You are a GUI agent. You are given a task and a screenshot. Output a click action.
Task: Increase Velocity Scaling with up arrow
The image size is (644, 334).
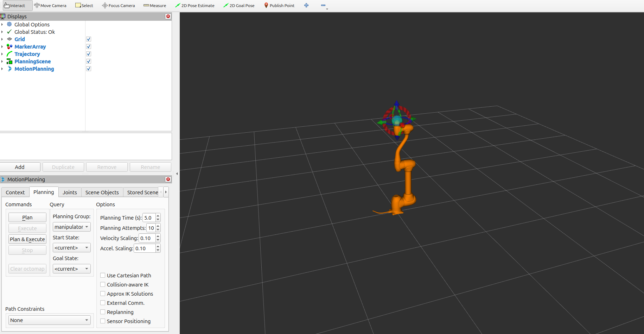[x=158, y=236]
